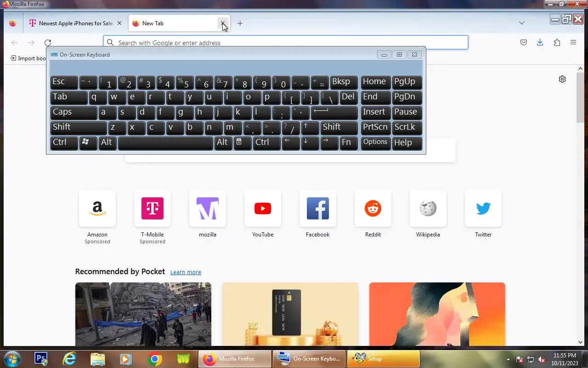Launch Google Chrome from the taskbar
Viewport: 588px width, 368px height.
[x=155, y=359]
